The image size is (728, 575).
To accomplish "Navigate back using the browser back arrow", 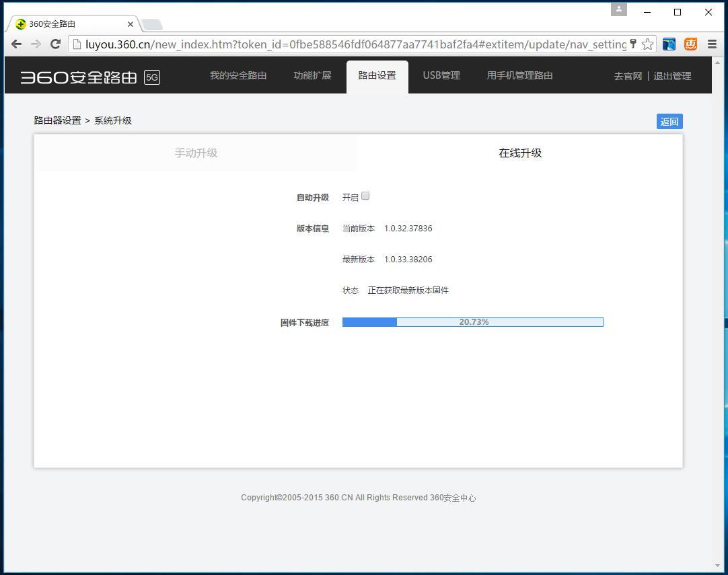I will [16, 44].
